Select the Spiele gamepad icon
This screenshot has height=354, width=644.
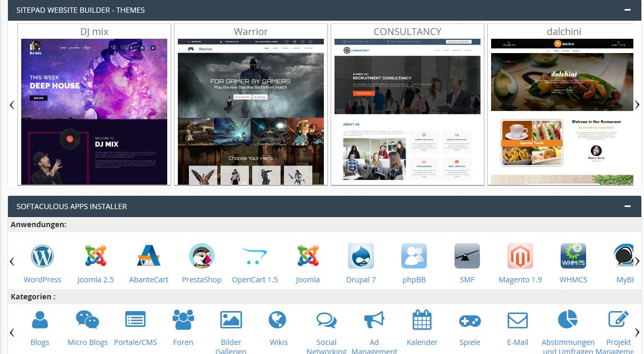point(470,321)
